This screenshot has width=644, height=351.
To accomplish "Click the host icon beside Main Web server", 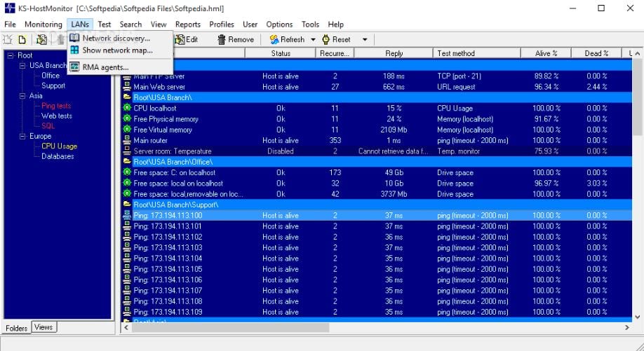I will [127, 86].
